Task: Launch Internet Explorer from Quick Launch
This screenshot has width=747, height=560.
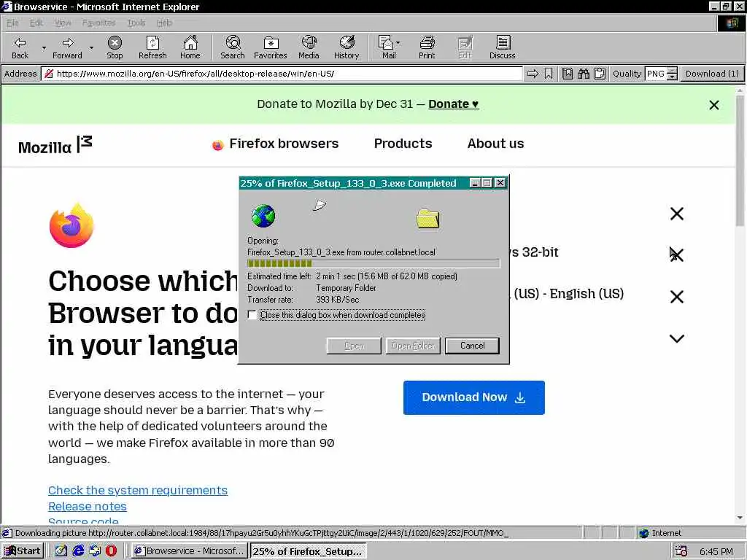Action: pos(78,551)
